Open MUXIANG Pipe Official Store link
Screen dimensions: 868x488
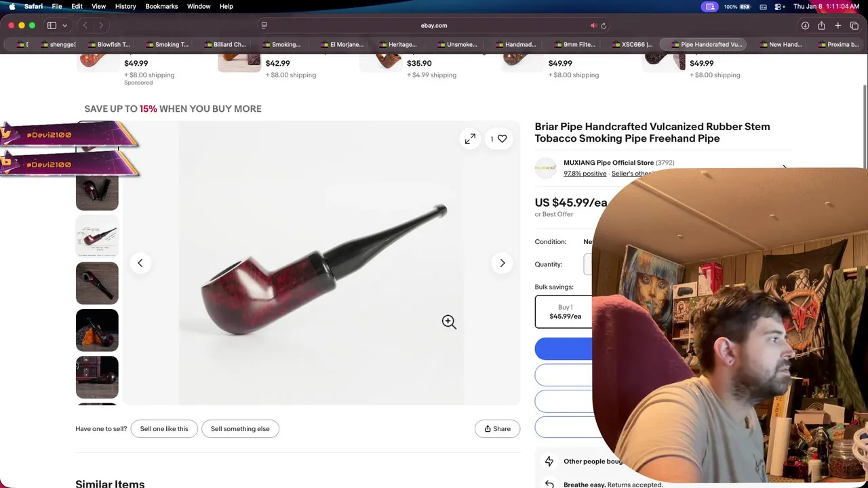(x=608, y=163)
